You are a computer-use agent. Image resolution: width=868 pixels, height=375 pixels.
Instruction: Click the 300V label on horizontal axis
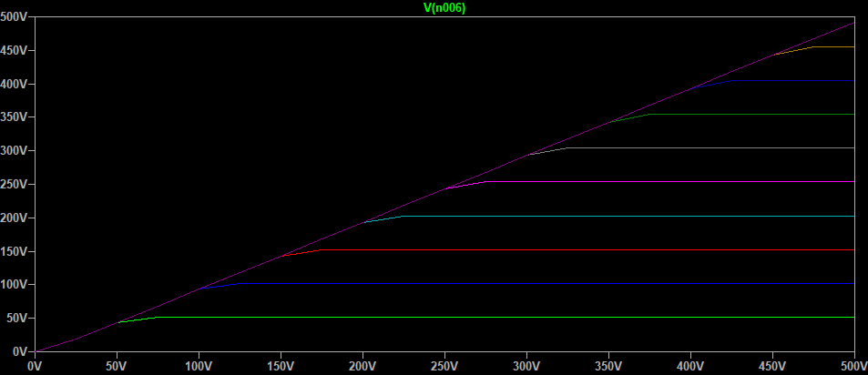[x=526, y=366]
